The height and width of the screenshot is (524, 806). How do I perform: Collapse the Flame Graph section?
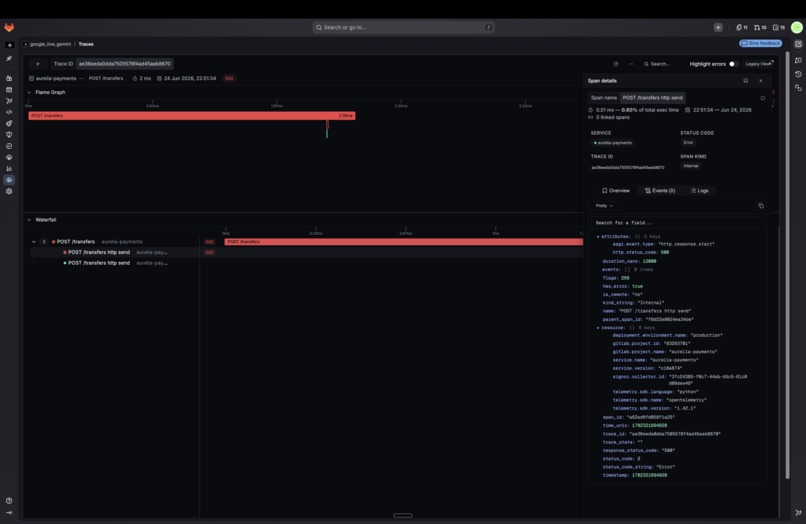click(x=29, y=93)
